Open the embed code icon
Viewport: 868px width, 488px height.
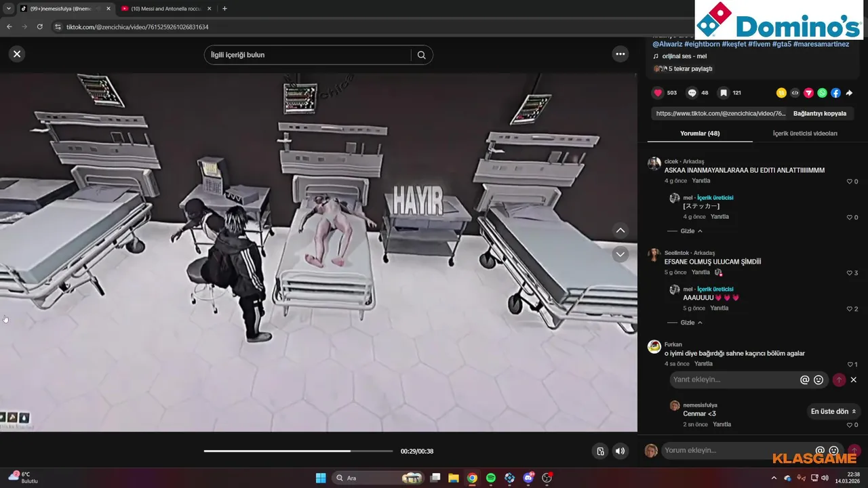795,93
